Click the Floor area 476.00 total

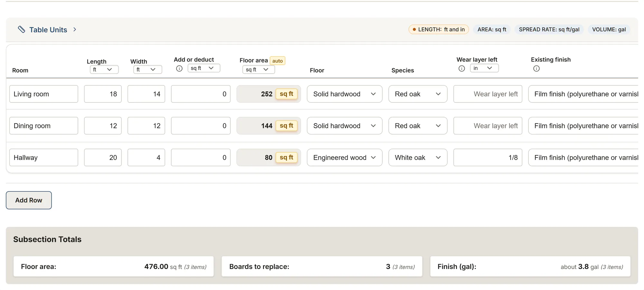click(x=113, y=266)
